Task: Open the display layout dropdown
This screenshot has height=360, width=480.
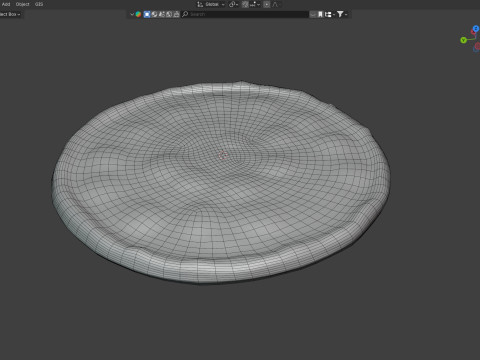Action: [x=330, y=14]
